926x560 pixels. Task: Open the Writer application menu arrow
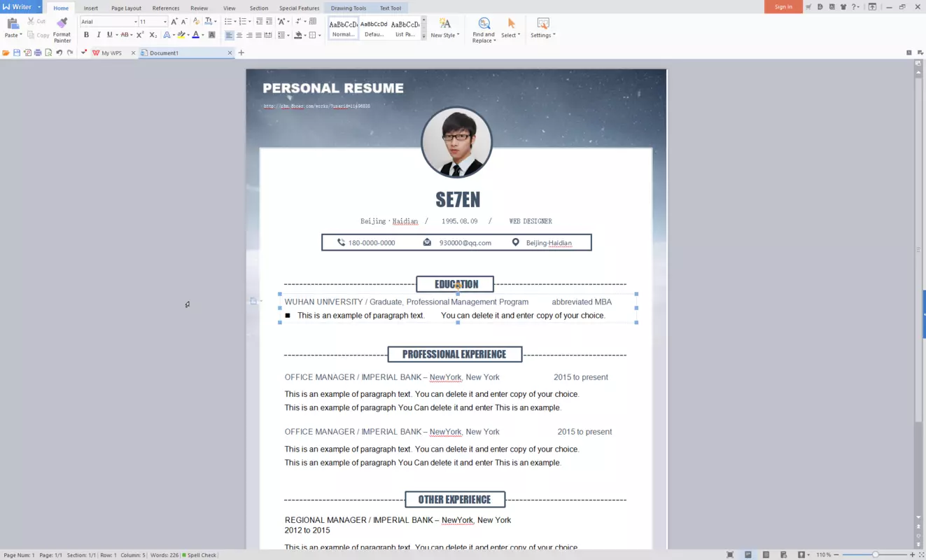39,7
